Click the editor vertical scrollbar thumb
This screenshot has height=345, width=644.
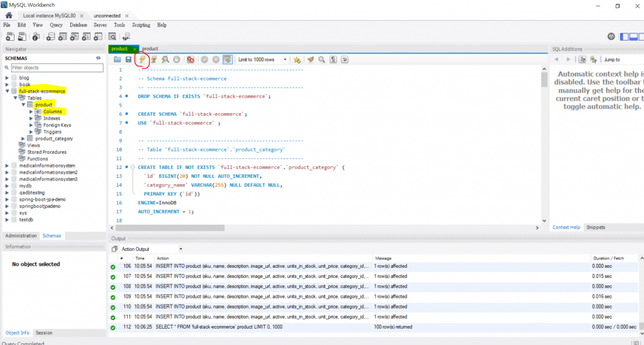544,80
